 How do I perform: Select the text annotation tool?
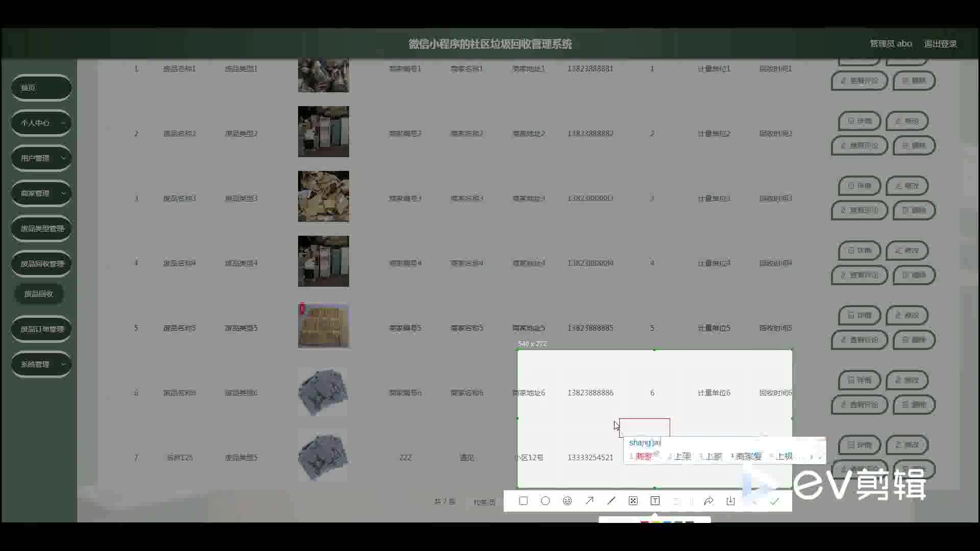(655, 501)
